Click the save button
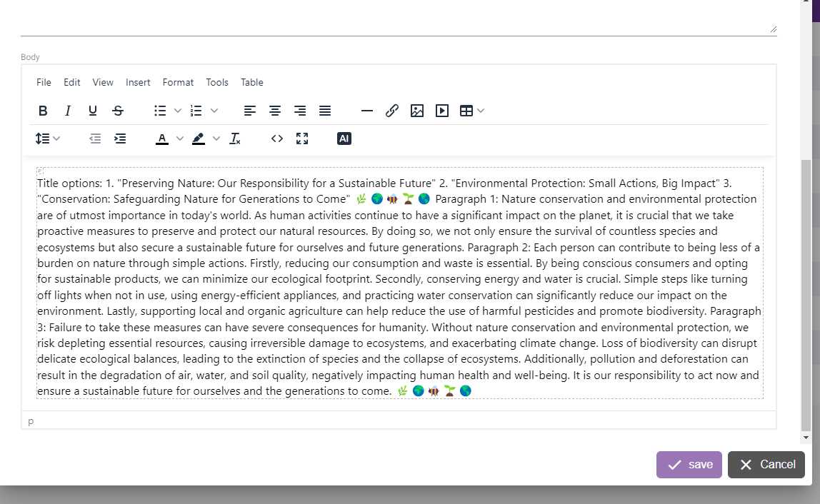This screenshot has height=504, width=820. click(x=689, y=465)
